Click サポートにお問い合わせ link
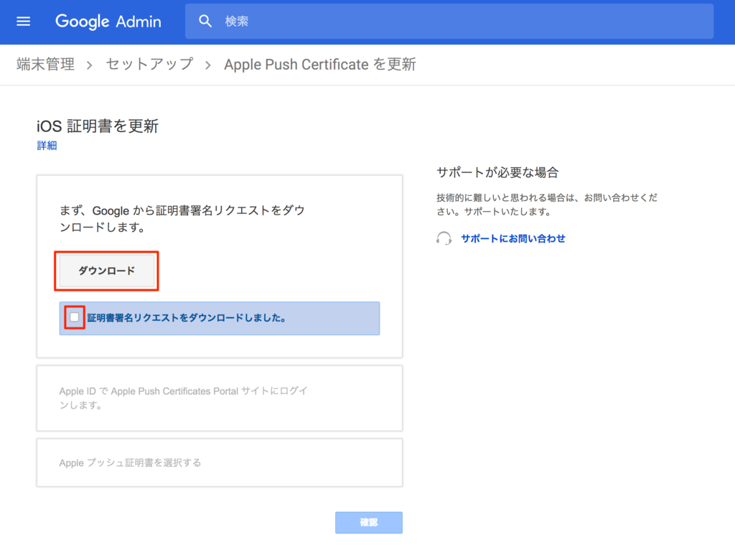Image resolution: width=735 pixels, height=560 pixels. coord(512,238)
